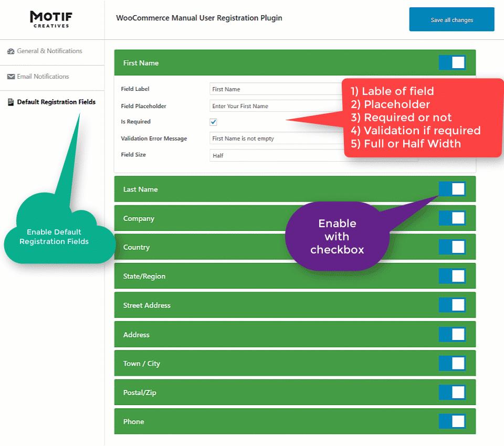Edit the Validation Error Message input
This screenshot has width=504, height=446.
tap(277, 138)
